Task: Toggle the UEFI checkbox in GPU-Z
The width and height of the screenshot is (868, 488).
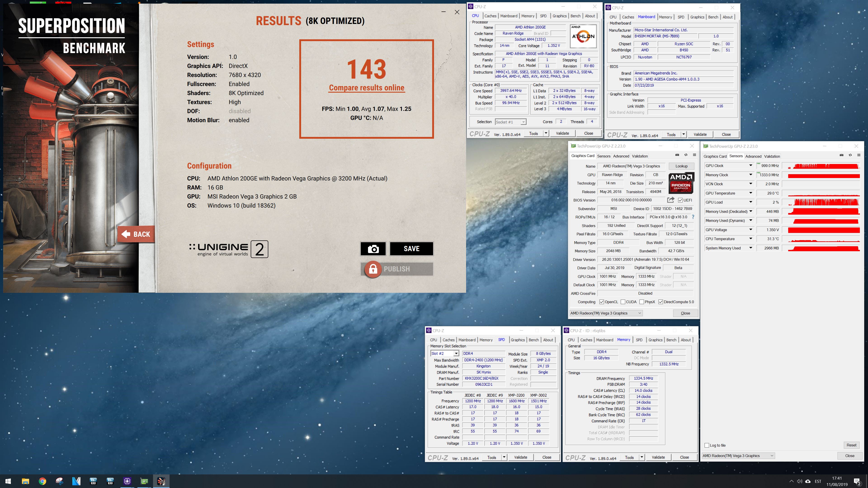Action: click(680, 200)
